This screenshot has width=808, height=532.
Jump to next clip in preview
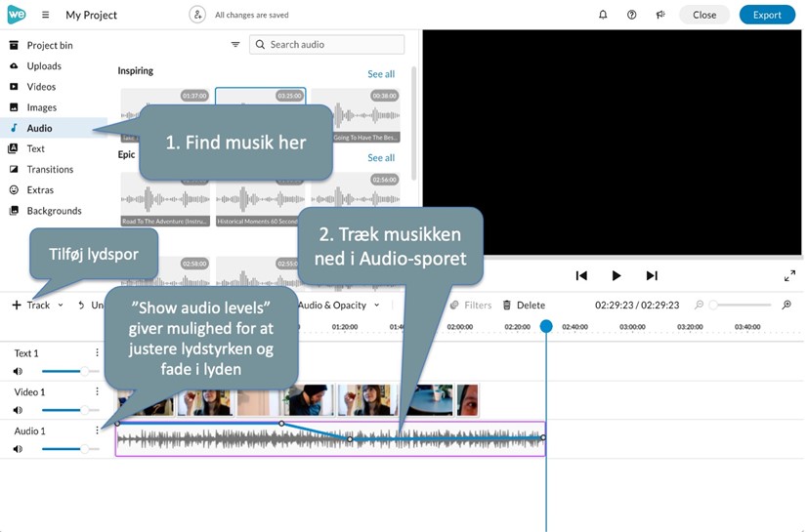pos(652,275)
